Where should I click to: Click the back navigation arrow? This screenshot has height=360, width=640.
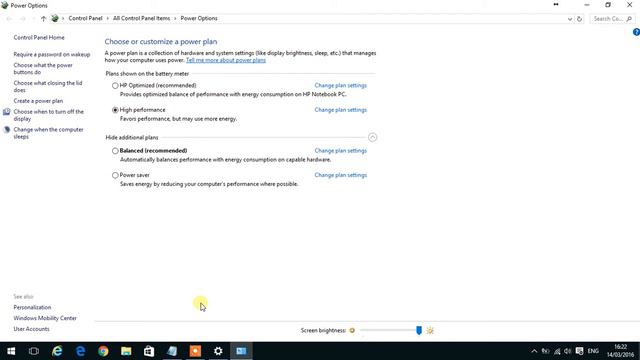pos(9,19)
